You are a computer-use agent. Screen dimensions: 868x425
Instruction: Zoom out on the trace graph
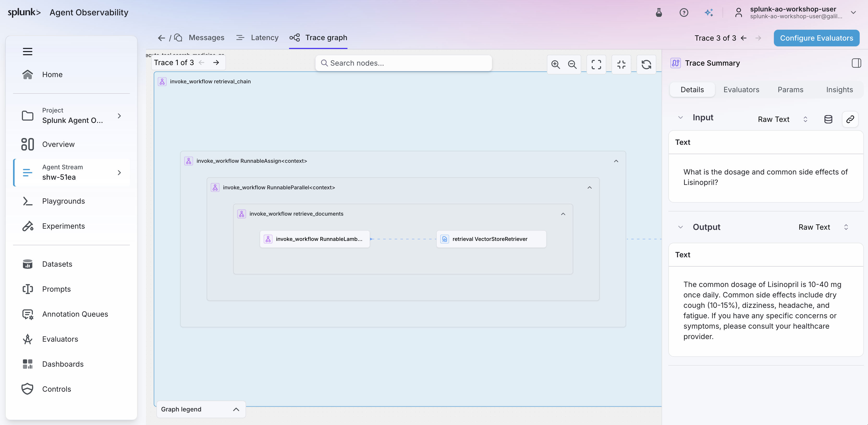pos(572,64)
